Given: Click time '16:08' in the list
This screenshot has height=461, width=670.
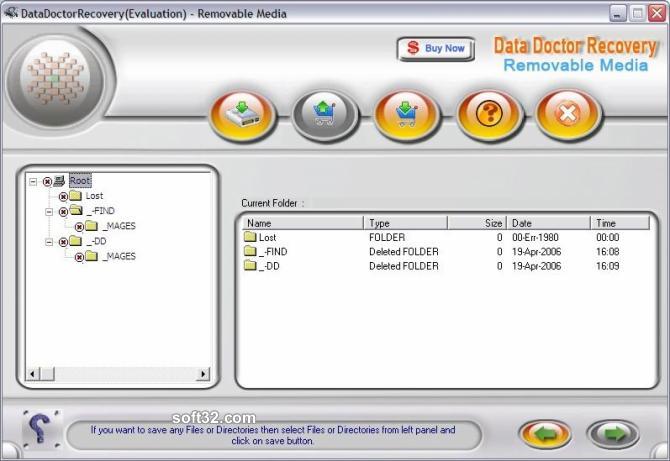Looking at the screenshot, I should 608,252.
